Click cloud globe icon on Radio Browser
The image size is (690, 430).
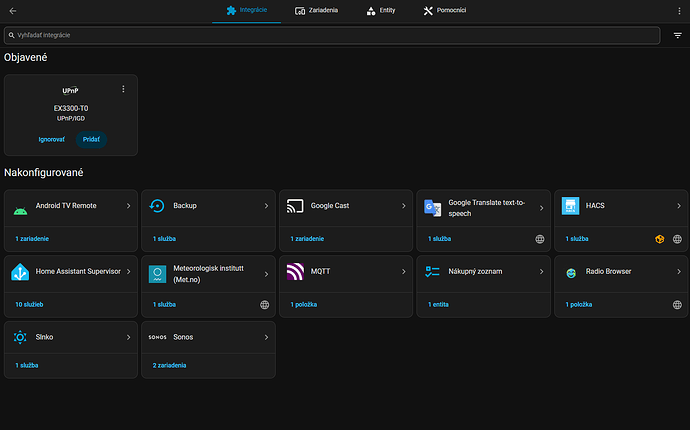[x=677, y=305]
